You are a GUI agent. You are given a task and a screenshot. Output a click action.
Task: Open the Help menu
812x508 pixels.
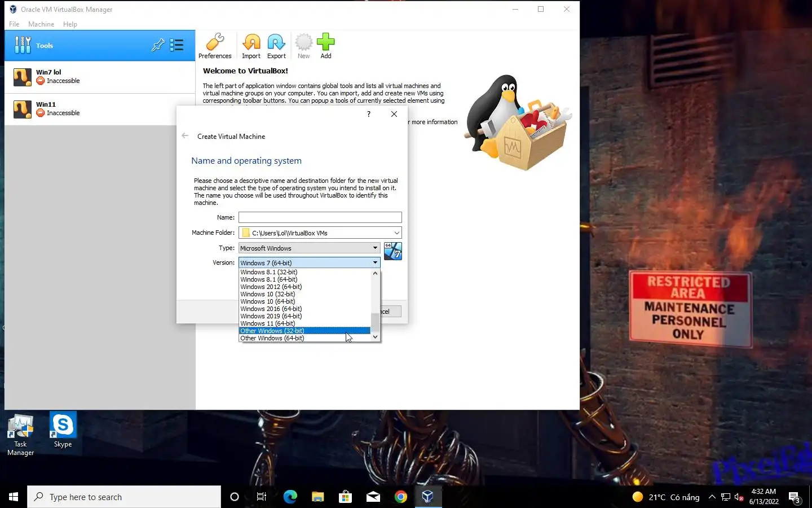[70, 24]
